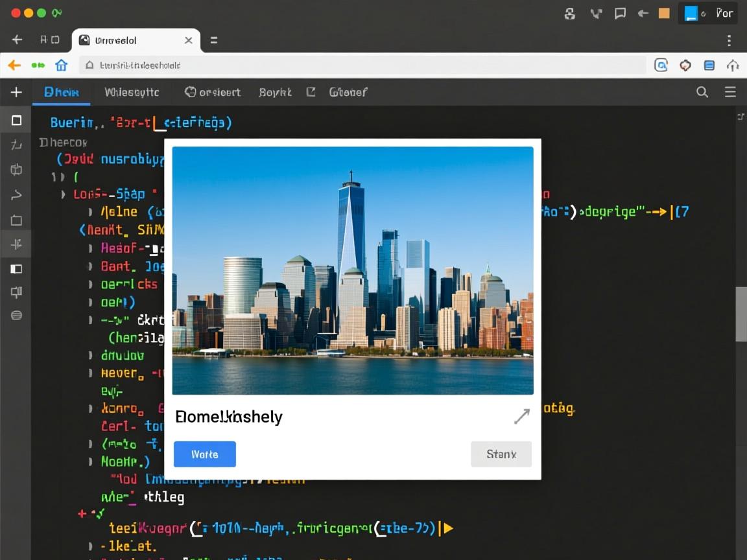
Task: Click the orange square icon in the top menu bar
Action: pos(664,13)
